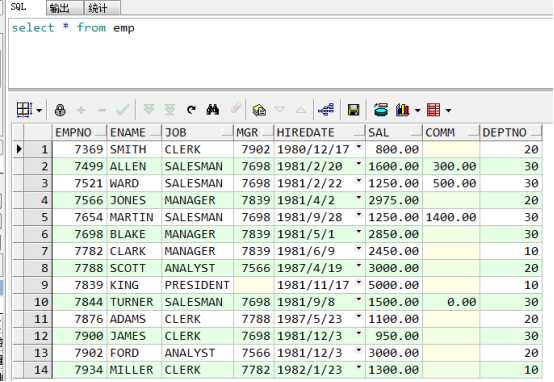
Task: Click the 2975.00 salary cell
Action: tap(394, 200)
